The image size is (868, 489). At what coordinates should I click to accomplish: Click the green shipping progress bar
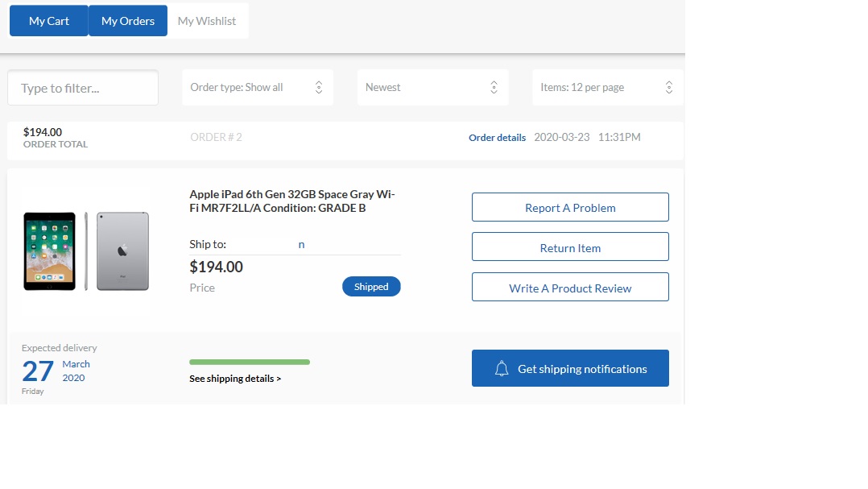tap(250, 363)
